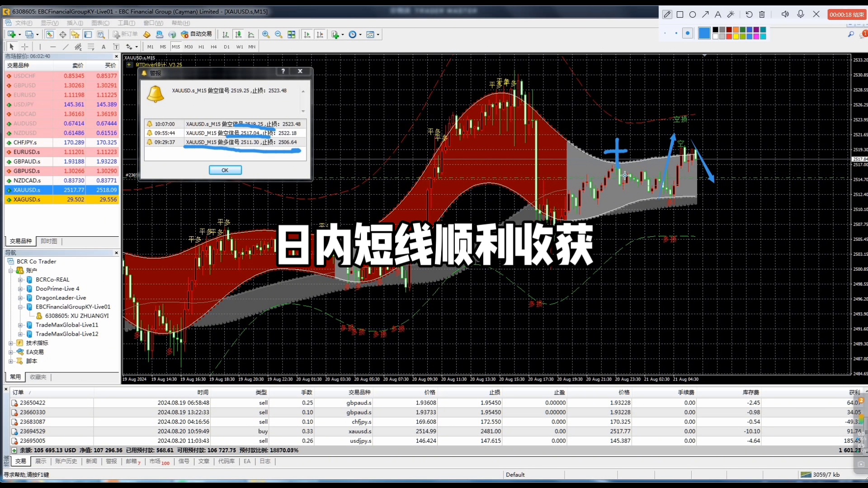This screenshot has width=868, height=488.
Task: Switch chart to H1 timeframe
Action: click(201, 47)
